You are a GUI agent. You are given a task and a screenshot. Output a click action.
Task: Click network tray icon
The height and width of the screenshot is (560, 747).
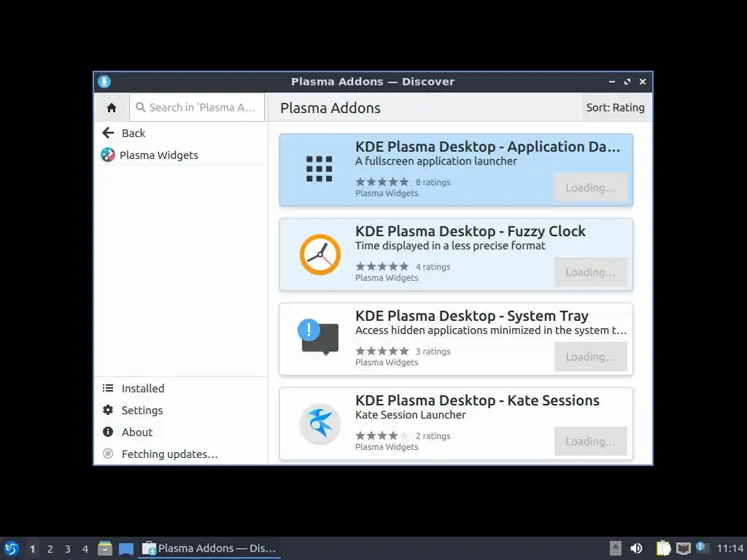[x=683, y=548]
